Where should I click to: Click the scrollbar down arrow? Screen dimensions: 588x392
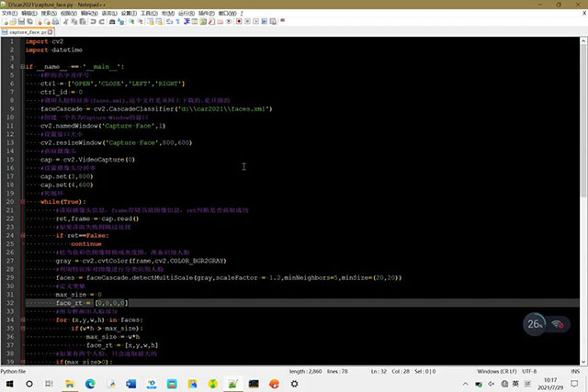[583, 362]
